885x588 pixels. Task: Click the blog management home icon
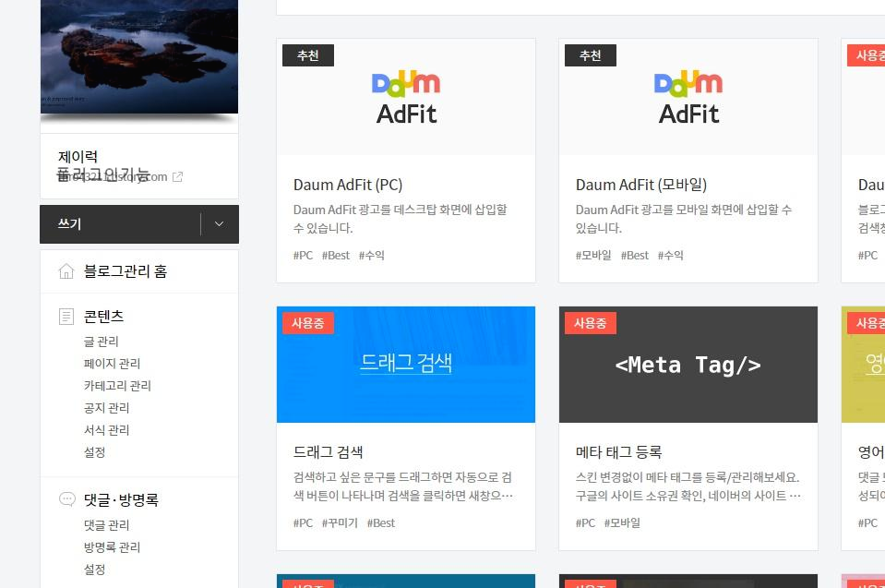pyautogui.click(x=66, y=271)
